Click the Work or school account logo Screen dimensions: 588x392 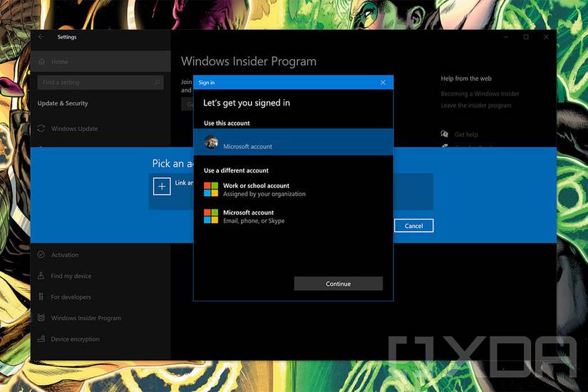coord(211,190)
